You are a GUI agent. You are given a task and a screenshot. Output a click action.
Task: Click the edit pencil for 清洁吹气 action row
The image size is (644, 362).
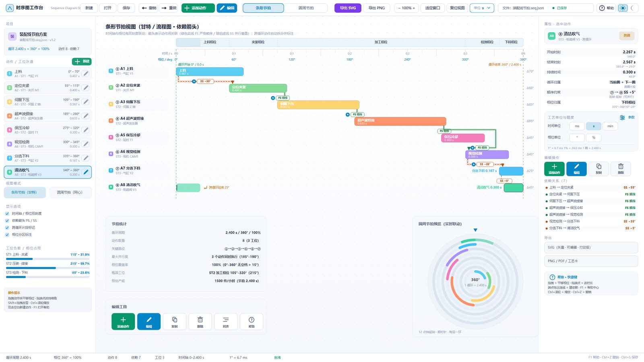pos(85,172)
